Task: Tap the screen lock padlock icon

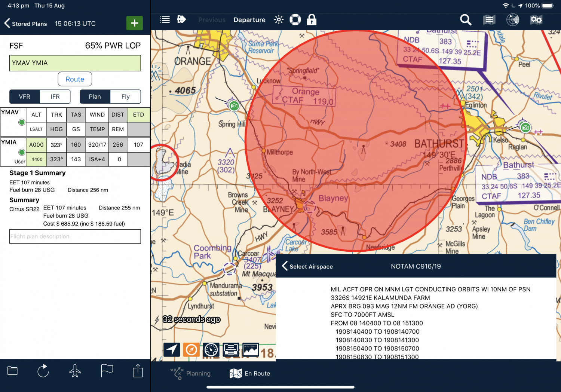Action: click(312, 19)
